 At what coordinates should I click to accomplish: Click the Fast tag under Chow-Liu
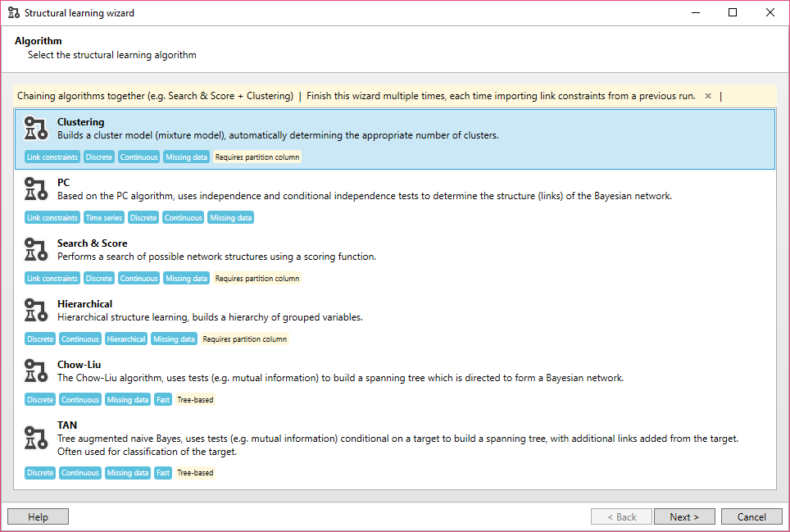[163, 400]
